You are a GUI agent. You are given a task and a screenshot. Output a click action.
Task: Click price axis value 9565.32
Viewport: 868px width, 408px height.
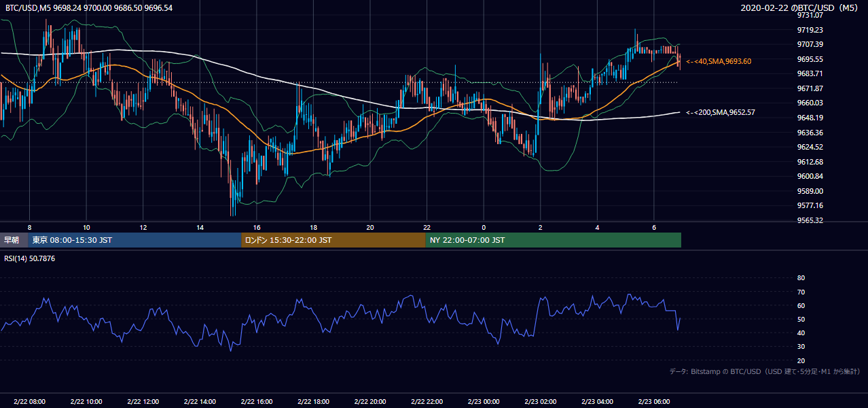(x=810, y=220)
